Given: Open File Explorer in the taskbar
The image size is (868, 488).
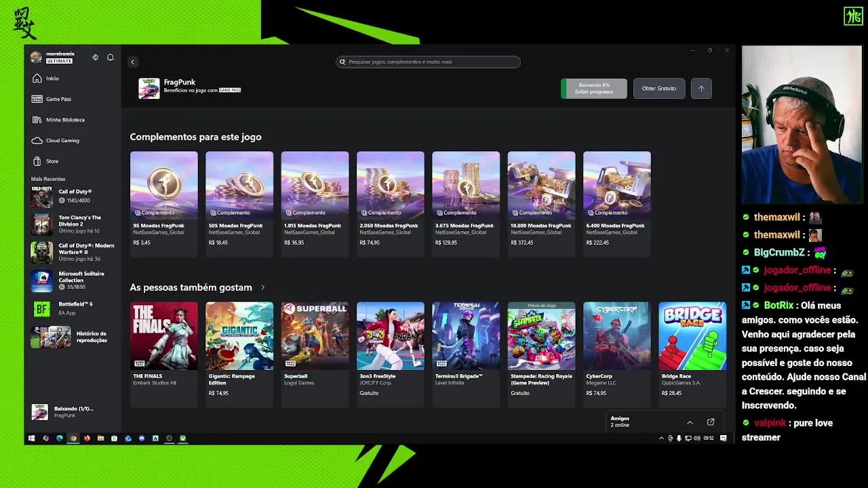Looking at the screenshot, I should click(x=100, y=439).
